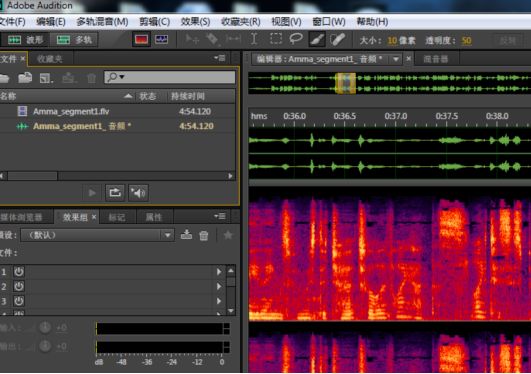Toggle power for effect slot 2
Viewport: 531px width, 374px height.
[x=19, y=287]
